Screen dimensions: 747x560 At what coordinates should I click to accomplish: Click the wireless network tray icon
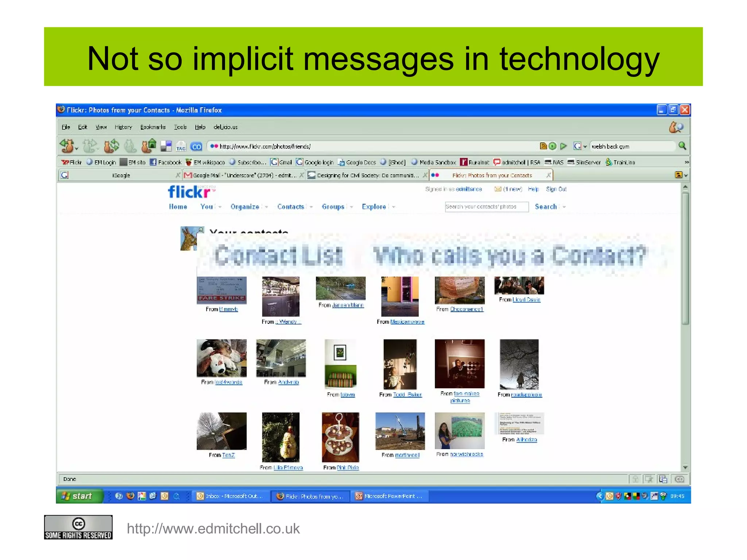point(663,496)
